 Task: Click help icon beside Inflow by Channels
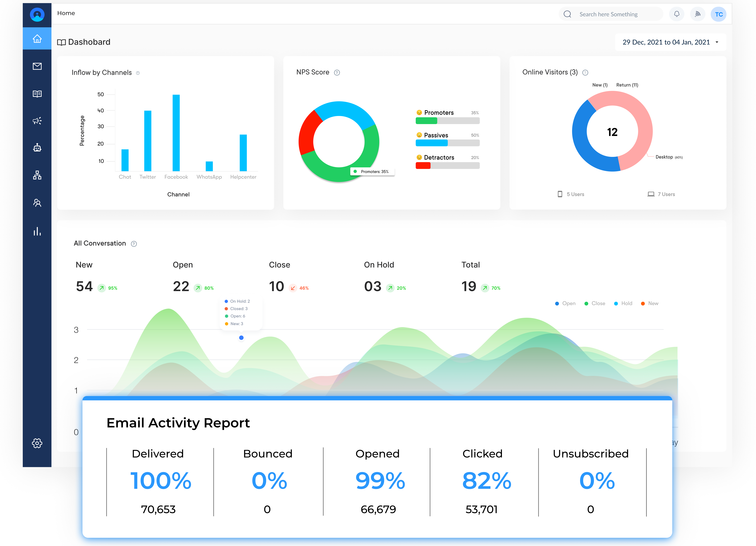tap(138, 73)
